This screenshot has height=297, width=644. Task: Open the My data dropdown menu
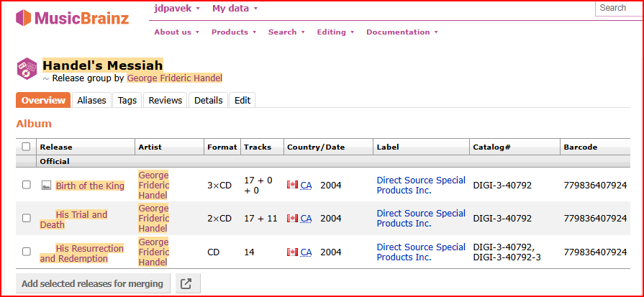pos(235,9)
